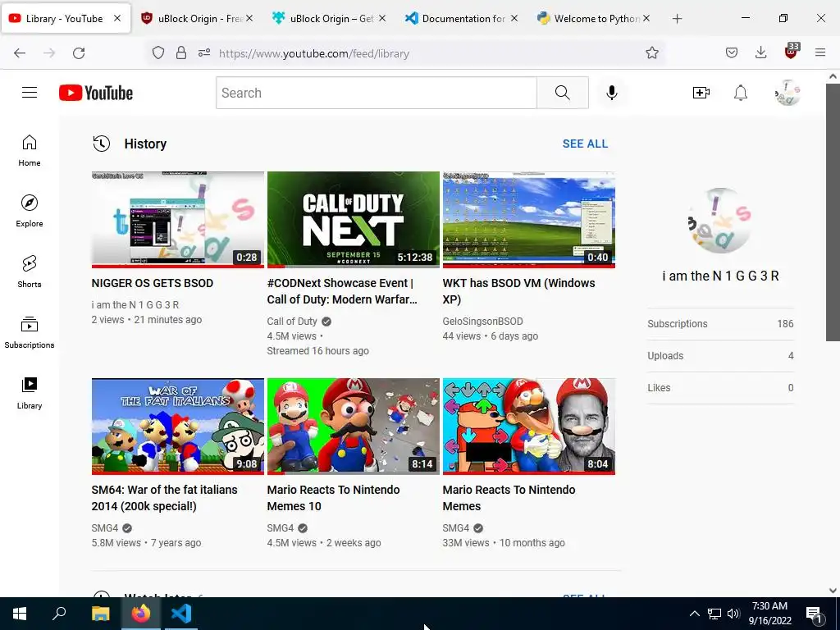Screen dimensions: 840x630
Task: Bookmark this page with the star
Action: coord(652,53)
